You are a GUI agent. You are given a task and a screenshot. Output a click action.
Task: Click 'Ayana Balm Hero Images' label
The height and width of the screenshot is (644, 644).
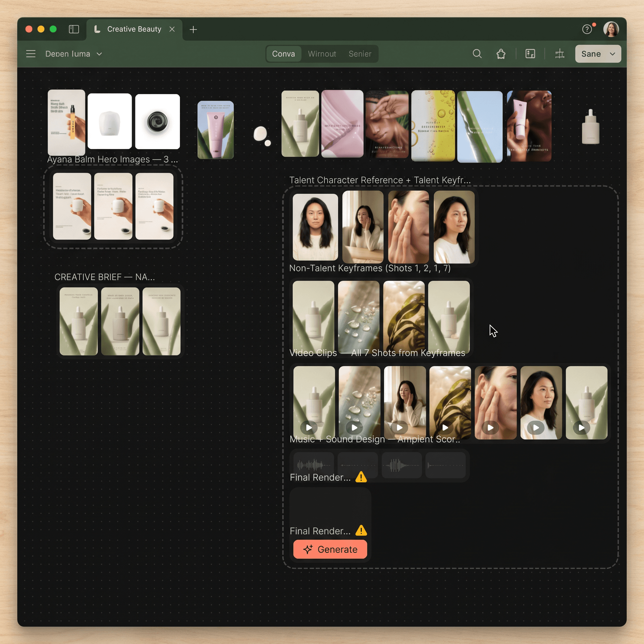click(112, 159)
